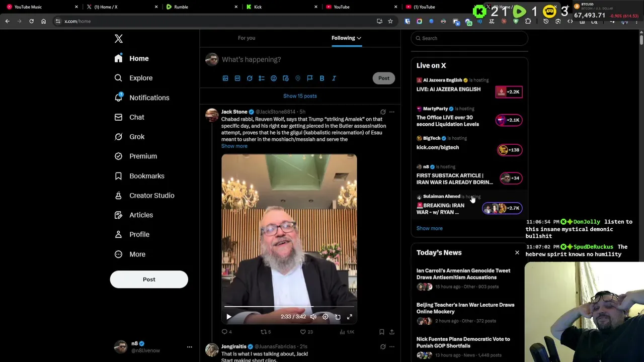Open Ian Carroll's Armenian Genocide news story

tap(463, 274)
